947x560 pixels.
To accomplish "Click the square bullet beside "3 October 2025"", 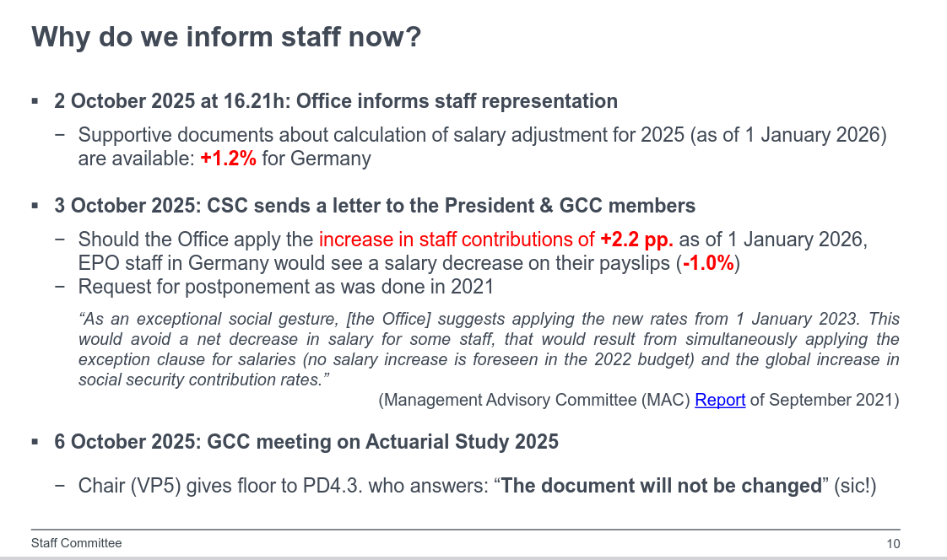I will click(35, 206).
